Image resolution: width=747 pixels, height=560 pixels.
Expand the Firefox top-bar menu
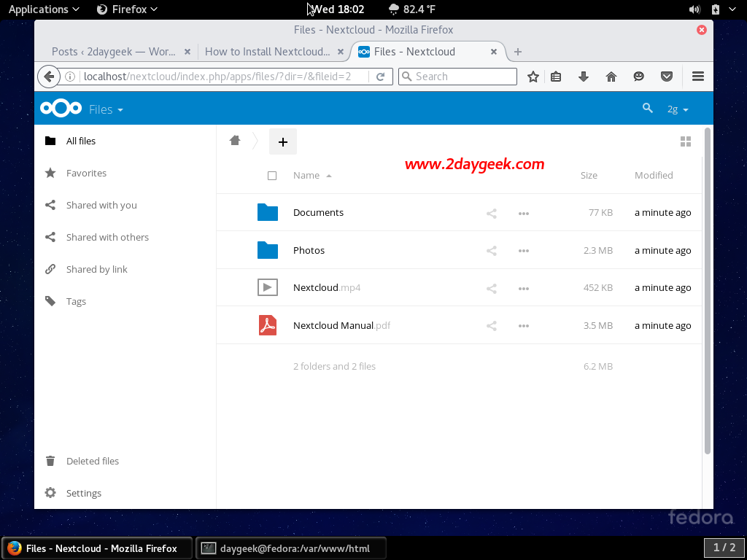127,9
